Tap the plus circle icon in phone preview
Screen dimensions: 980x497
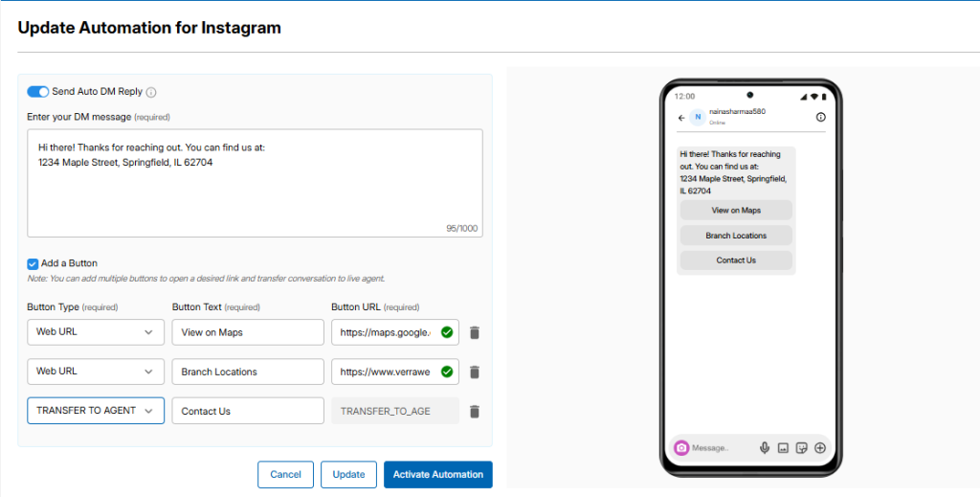pos(820,447)
